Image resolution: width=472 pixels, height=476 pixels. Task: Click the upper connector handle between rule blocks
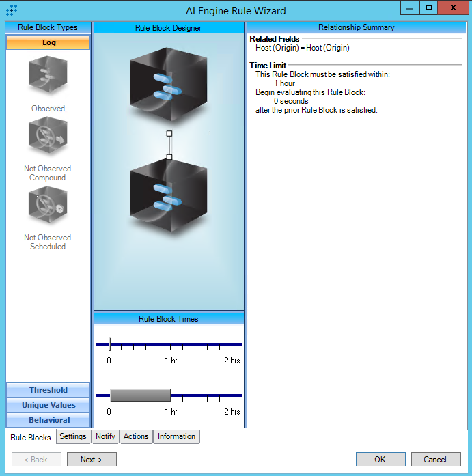point(169,133)
